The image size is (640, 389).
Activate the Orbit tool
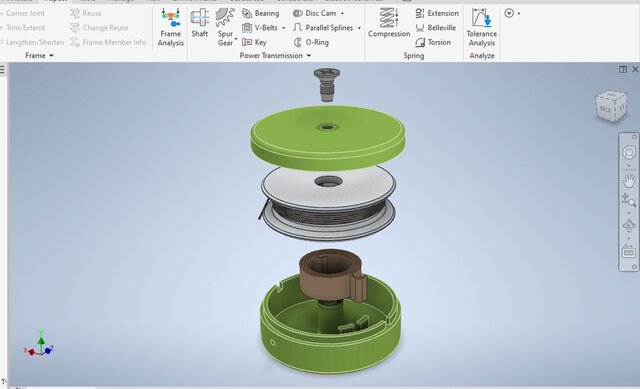coord(629,225)
